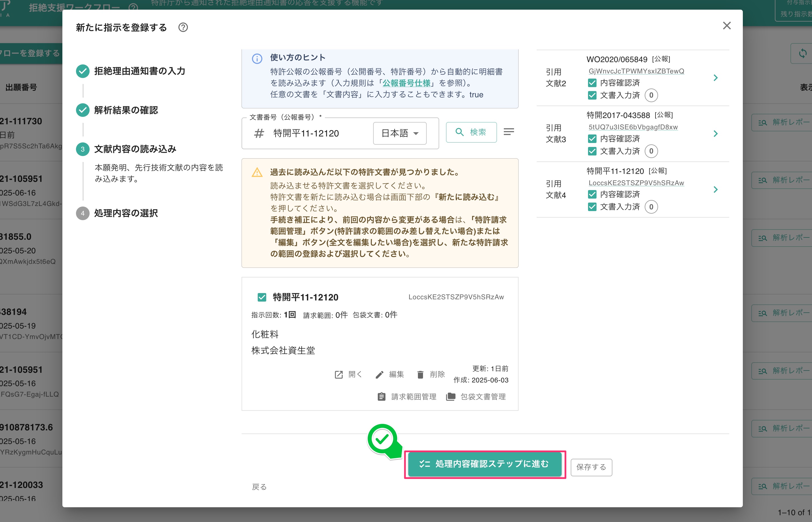Expand 引用文献2 with the chevron arrow
This screenshot has width=812, height=522.
click(715, 78)
